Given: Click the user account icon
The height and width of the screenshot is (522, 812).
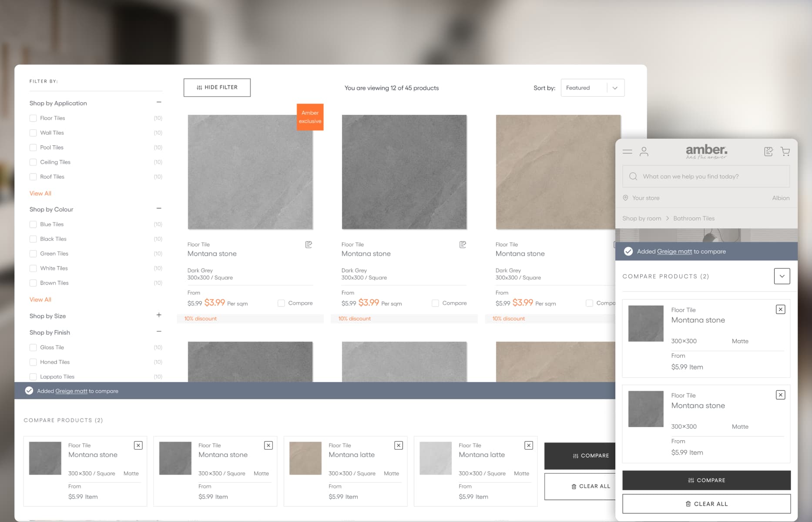Looking at the screenshot, I should tap(644, 152).
